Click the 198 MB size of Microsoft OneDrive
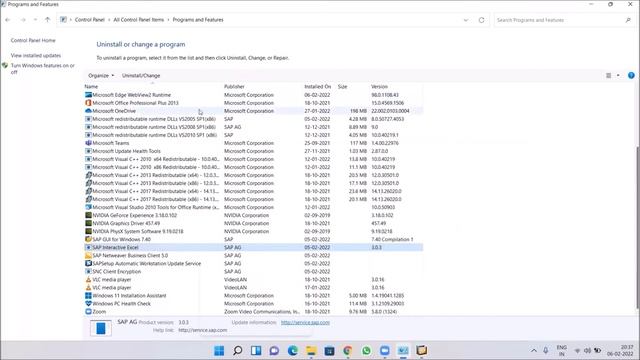The image size is (640, 360). pyautogui.click(x=358, y=111)
